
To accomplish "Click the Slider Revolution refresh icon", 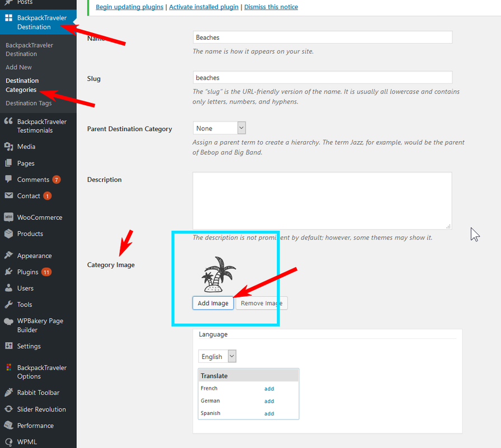I will pyautogui.click(x=8, y=409).
